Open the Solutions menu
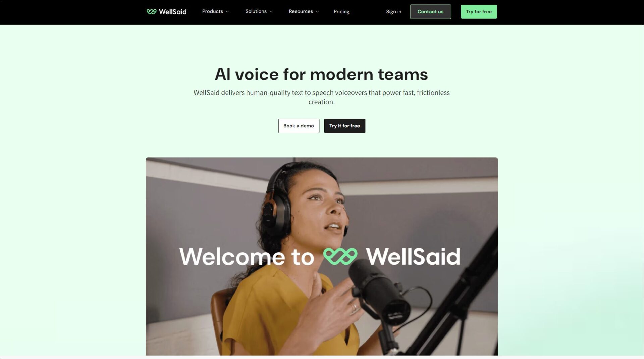 [x=256, y=11]
